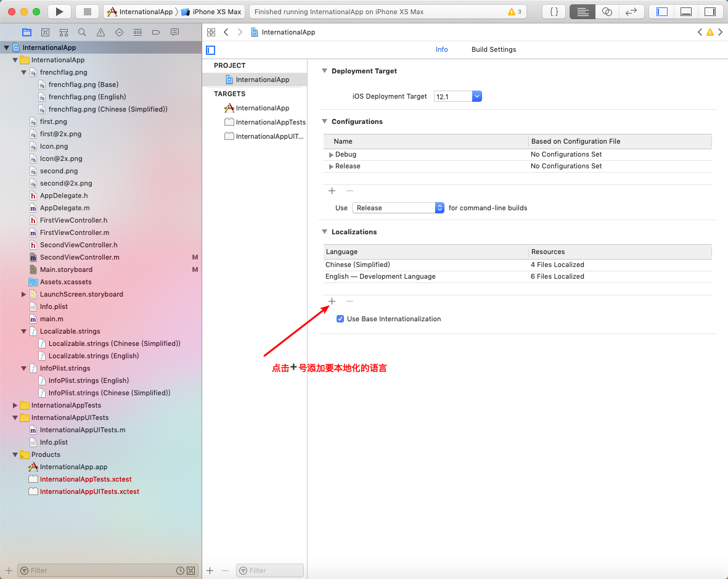Viewport: 728px width, 579px height.
Task: Add a new localization language
Action: coord(332,302)
